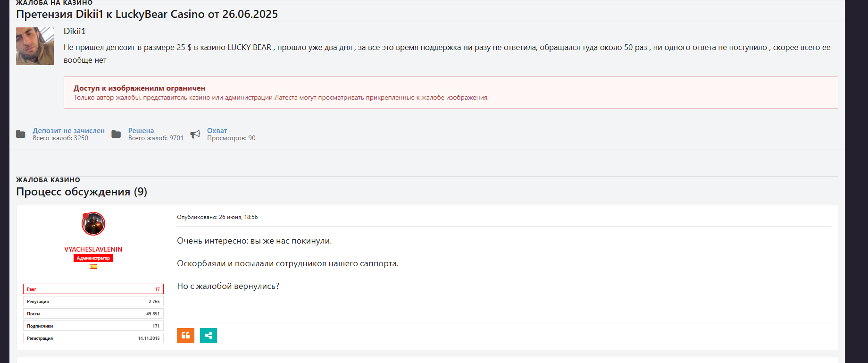Open VYACHESLAVLENIN username profile link

click(x=93, y=249)
